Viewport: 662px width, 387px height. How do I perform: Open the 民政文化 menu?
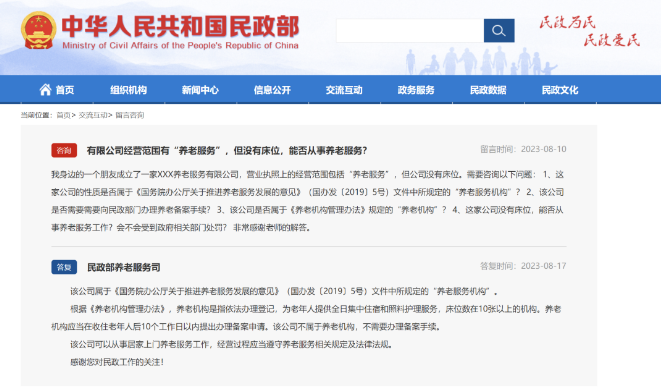pyautogui.click(x=560, y=90)
